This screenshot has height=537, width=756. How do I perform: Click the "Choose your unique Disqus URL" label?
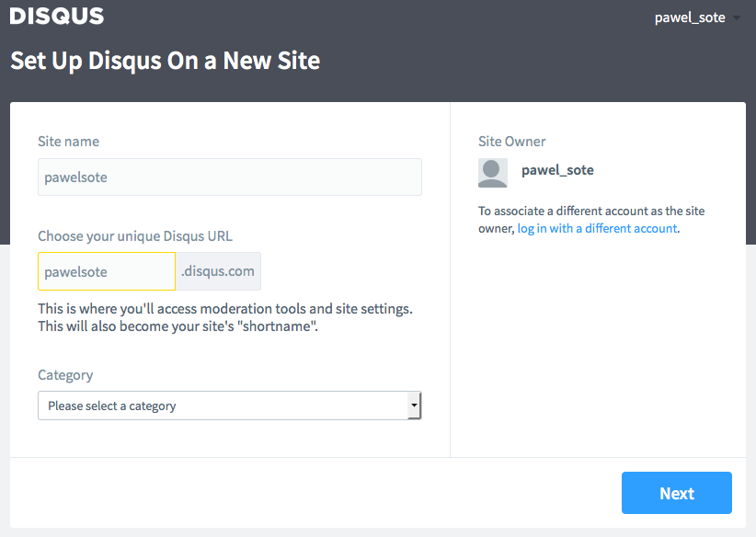pyautogui.click(x=135, y=236)
